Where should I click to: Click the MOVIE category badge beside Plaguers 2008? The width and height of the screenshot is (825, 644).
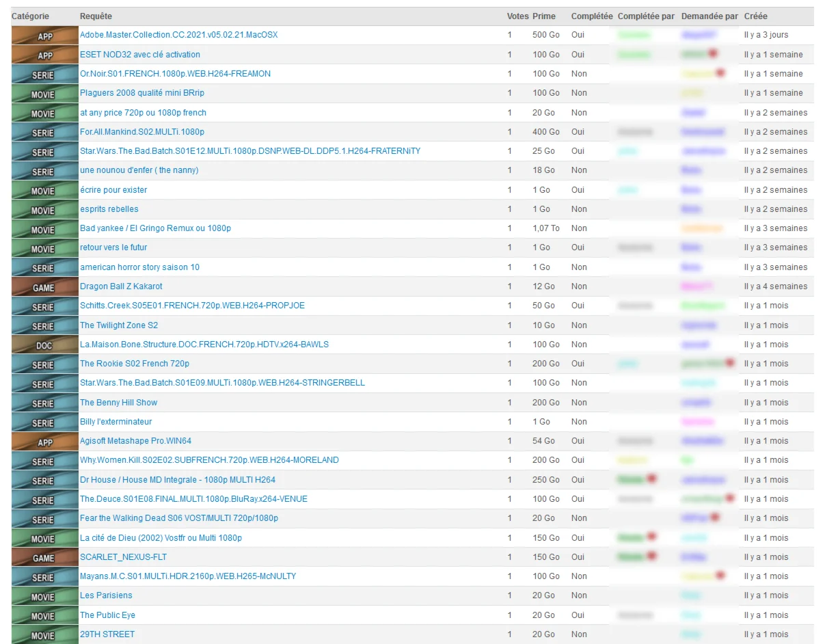(x=44, y=94)
